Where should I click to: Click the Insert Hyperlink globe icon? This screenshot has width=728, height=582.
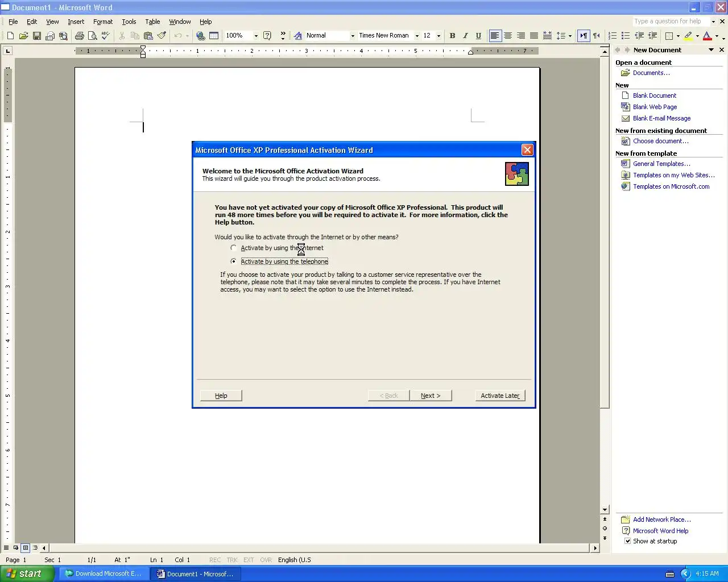pyautogui.click(x=200, y=35)
